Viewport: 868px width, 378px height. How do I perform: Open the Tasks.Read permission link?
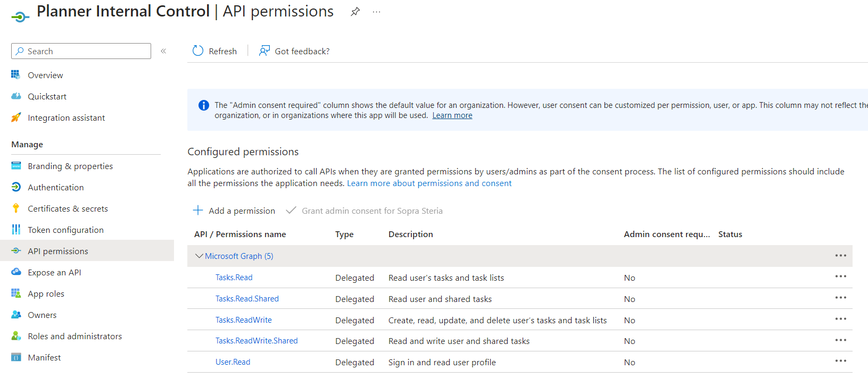[x=234, y=277]
